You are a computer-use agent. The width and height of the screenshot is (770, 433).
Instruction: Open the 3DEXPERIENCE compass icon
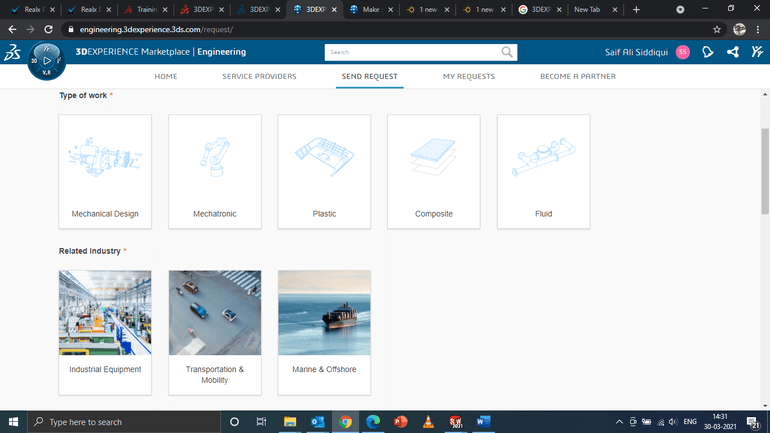coord(46,61)
